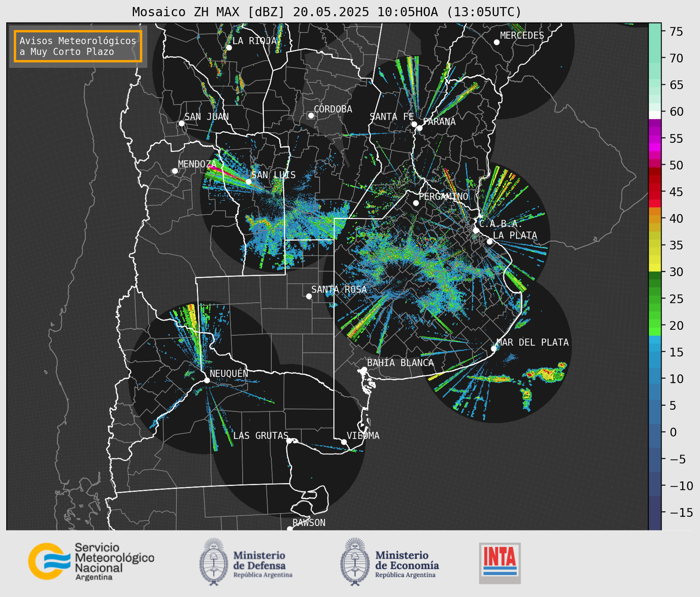Image resolution: width=700 pixels, height=597 pixels.
Task: Click the 50 value on the dBZ scale
Action: (x=676, y=165)
